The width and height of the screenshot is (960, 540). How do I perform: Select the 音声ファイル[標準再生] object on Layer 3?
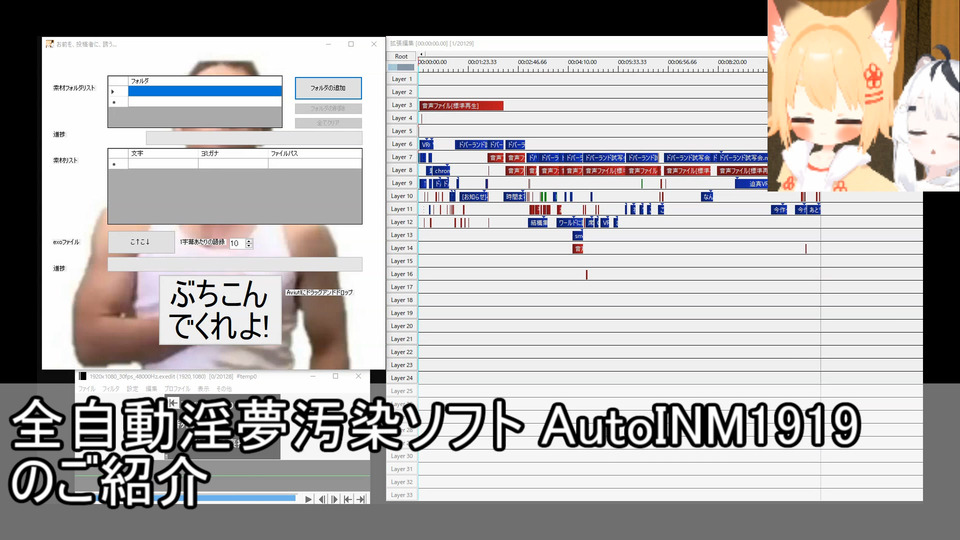pos(462,106)
